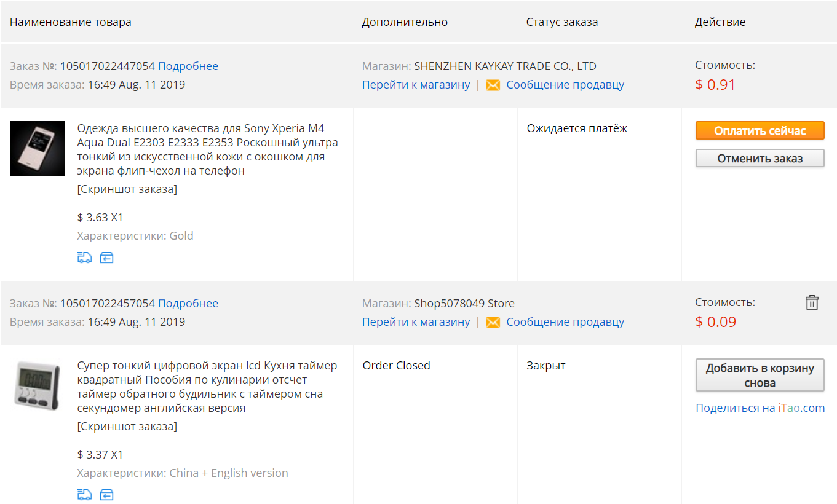Image resolution: width=837 pixels, height=504 pixels.
Task: Click the delivery truck icon under the Gold phone case
Action: tap(84, 258)
